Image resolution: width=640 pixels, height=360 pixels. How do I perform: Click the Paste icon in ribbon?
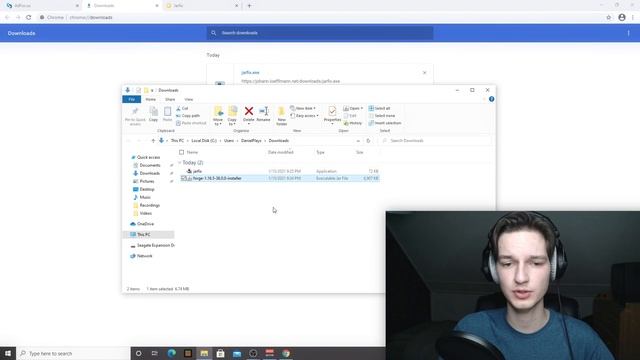(x=167, y=111)
